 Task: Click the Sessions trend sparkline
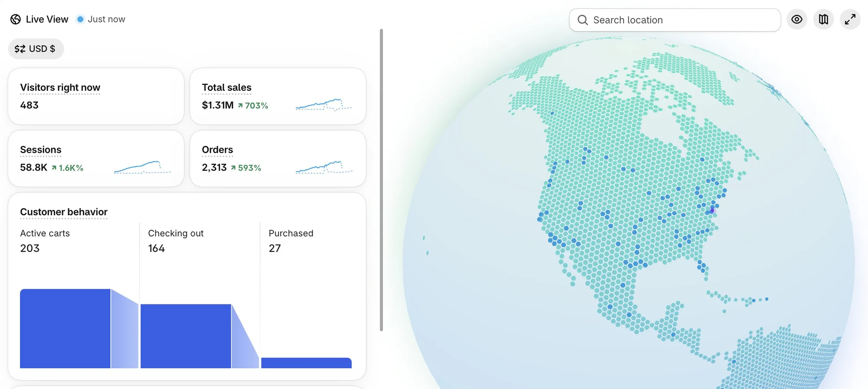click(142, 167)
